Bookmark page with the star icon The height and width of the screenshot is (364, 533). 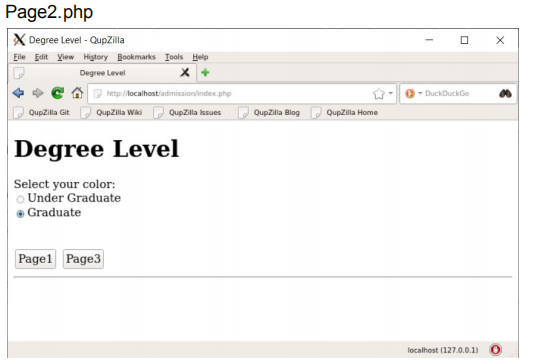[379, 93]
